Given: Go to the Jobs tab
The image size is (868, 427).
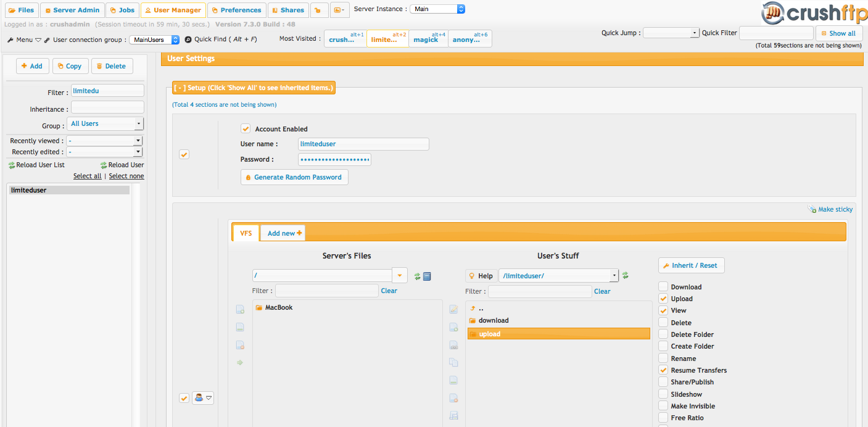Looking at the screenshot, I should point(122,10).
